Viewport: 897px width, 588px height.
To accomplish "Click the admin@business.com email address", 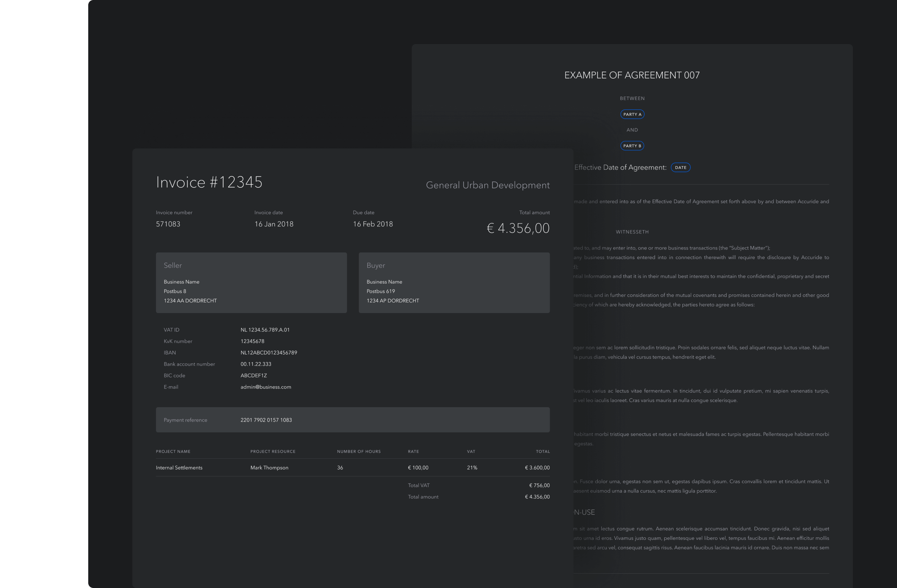I will tap(266, 387).
